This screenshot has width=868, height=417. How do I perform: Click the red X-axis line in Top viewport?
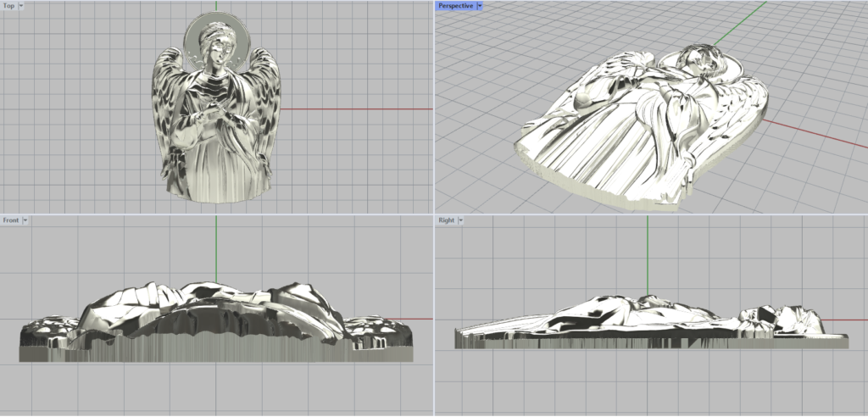pyautogui.click(x=356, y=109)
